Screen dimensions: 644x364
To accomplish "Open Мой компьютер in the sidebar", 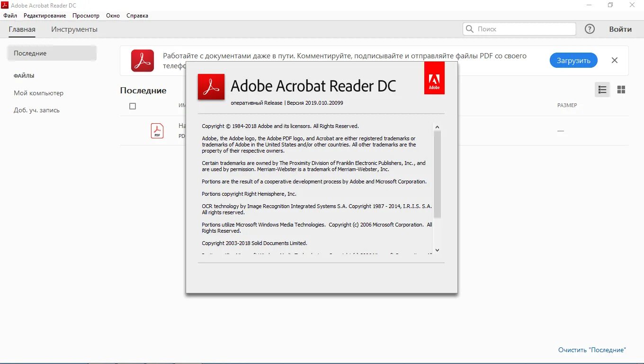I will click(x=38, y=93).
